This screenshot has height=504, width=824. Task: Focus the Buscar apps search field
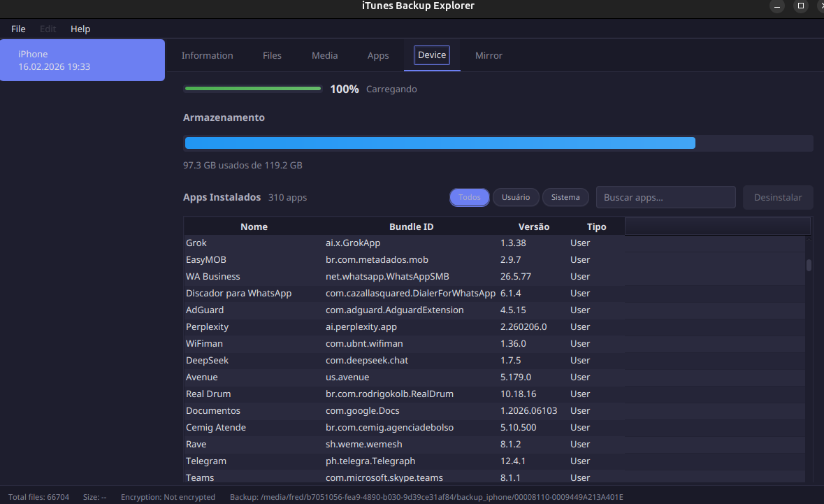coord(666,197)
